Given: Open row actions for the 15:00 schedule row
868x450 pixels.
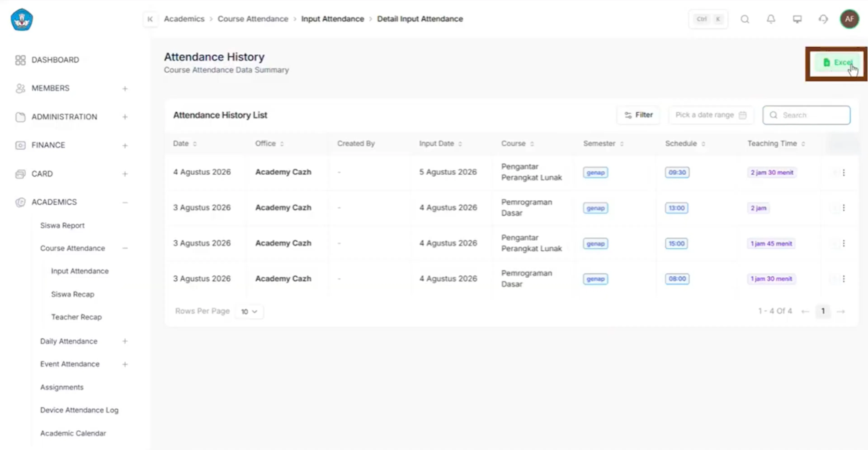Looking at the screenshot, I should (x=844, y=244).
